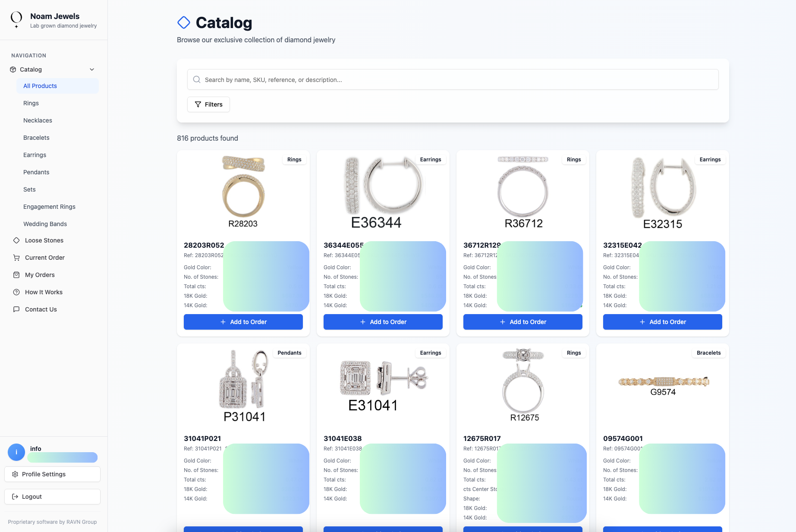Screen dimensions: 796x532
Task: Click the How It Works help icon
Action: [x=16, y=292]
